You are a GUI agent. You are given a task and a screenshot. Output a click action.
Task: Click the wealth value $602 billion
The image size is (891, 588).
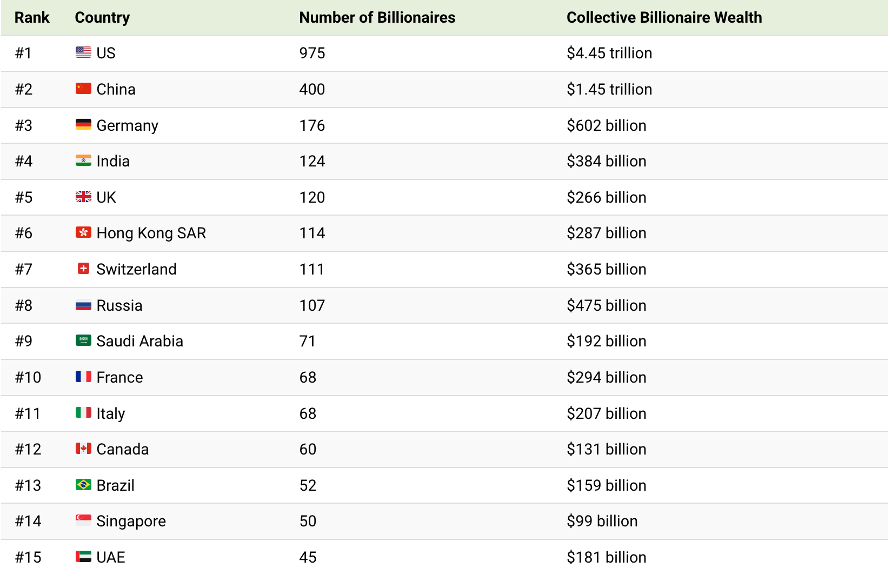pyautogui.click(x=607, y=125)
